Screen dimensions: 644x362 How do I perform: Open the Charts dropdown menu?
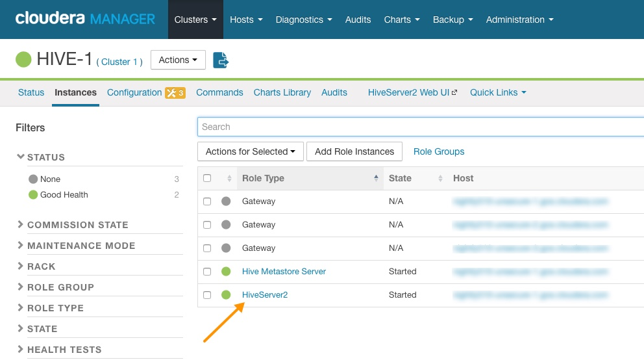pyautogui.click(x=402, y=19)
